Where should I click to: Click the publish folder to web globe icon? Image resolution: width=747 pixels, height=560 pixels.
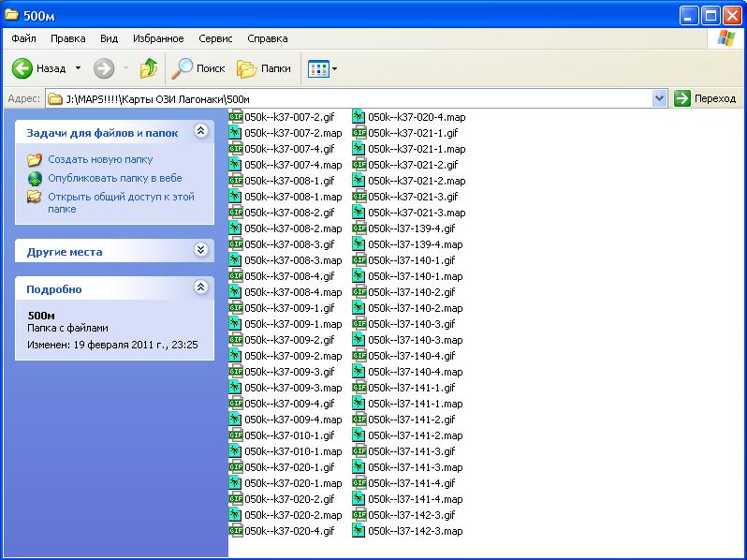pos(35,178)
